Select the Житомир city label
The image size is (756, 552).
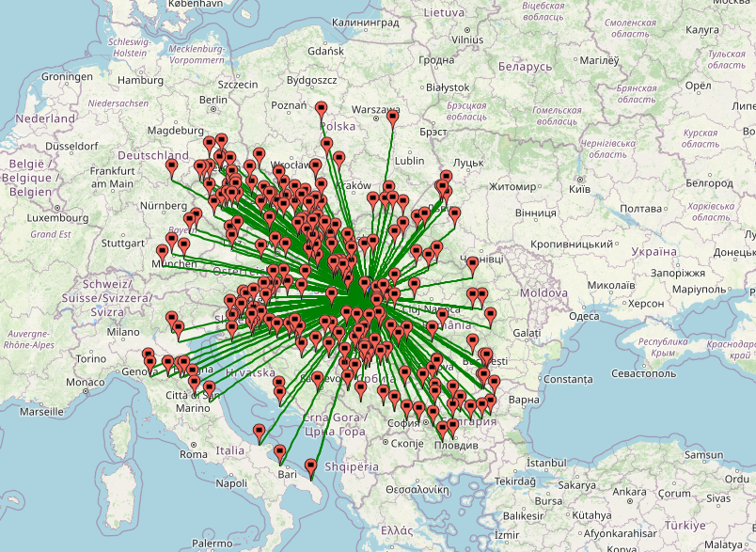(512, 186)
